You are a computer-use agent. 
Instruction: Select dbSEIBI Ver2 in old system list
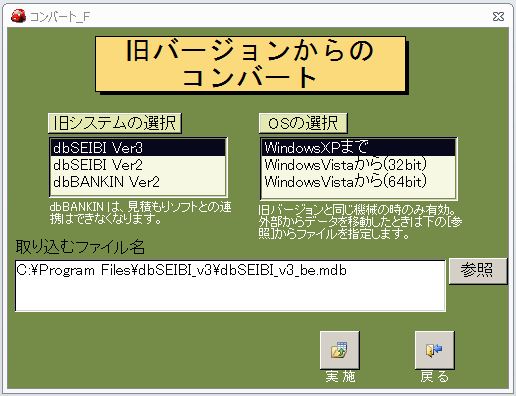tap(138, 165)
